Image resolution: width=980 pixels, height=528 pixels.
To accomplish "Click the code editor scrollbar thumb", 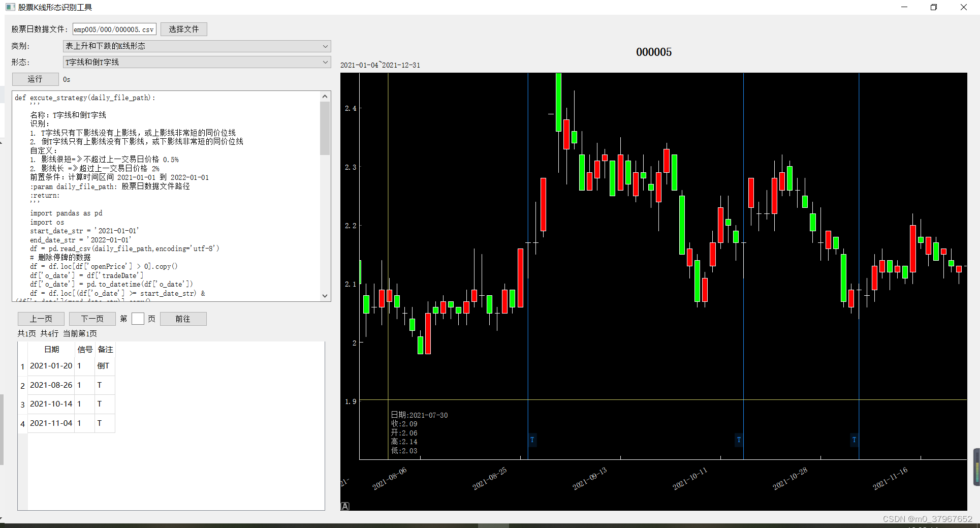I will (x=325, y=128).
